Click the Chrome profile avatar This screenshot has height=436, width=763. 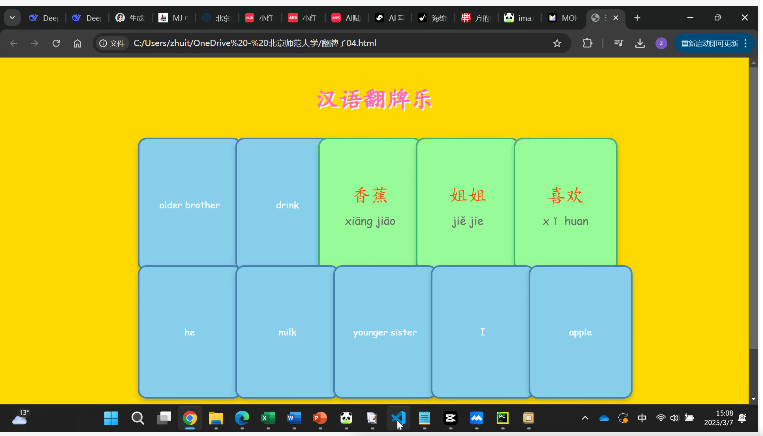point(661,43)
